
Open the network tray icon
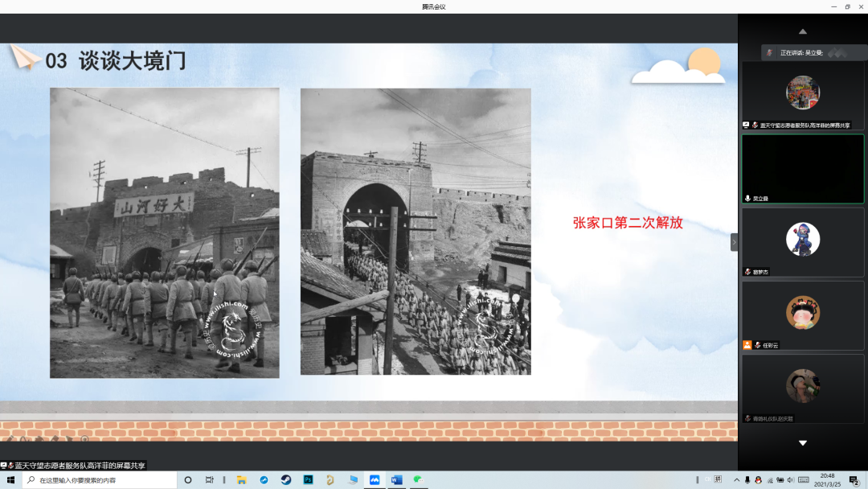click(x=769, y=480)
